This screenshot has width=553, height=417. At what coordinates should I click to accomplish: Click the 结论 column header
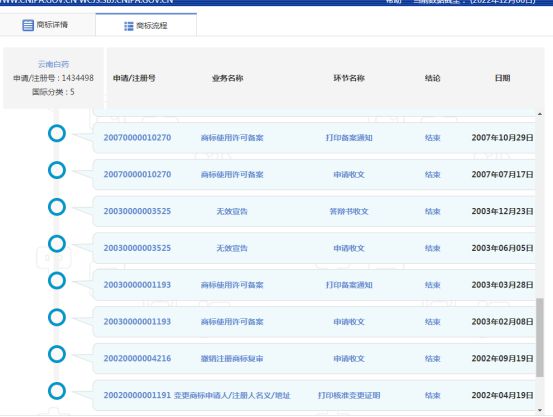[x=433, y=78]
